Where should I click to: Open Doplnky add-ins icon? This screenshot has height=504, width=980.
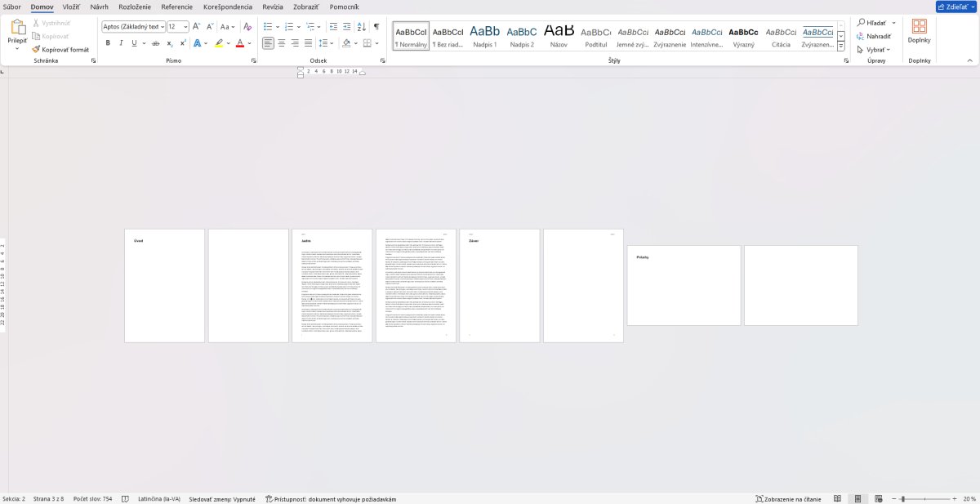pyautogui.click(x=919, y=26)
